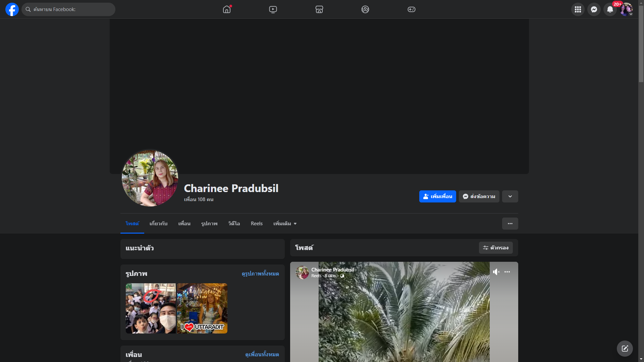This screenshot has width=644, height=362.
Task: Click the Facebook logo icon
Action: (x=12, y=9)
